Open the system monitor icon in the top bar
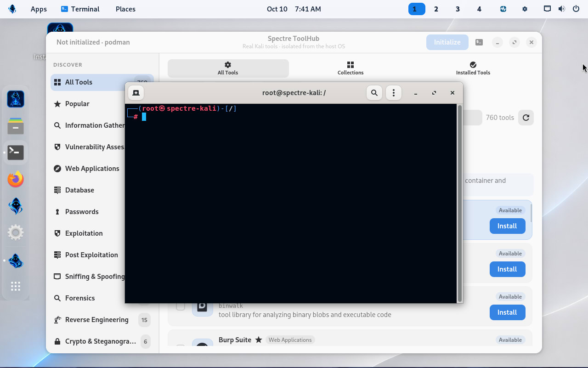Image resolution: width=588 pixels, height=368 pixels. point(503,9)
